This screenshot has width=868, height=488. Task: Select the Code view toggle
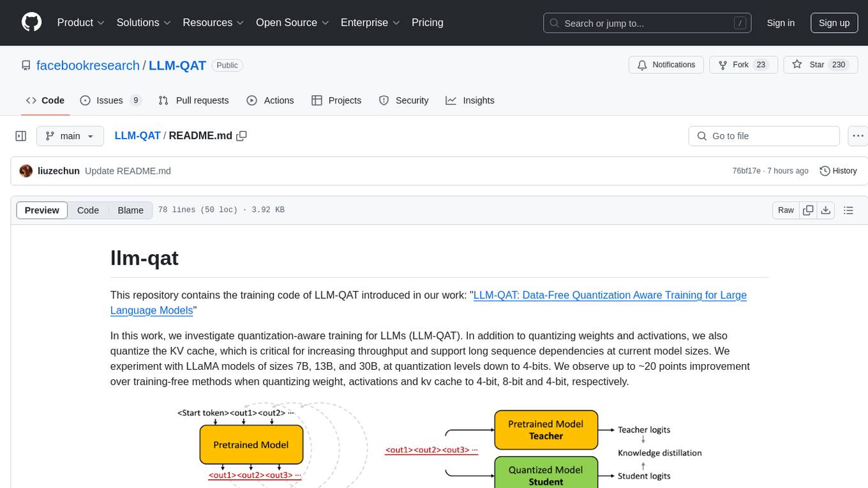click(x=88, y=210)
